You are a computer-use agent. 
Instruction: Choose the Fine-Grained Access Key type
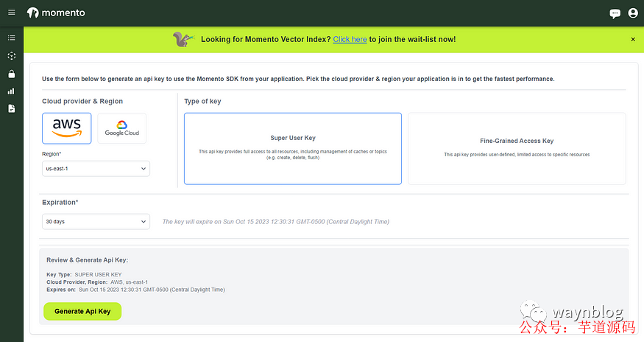(x=517, y=149)
